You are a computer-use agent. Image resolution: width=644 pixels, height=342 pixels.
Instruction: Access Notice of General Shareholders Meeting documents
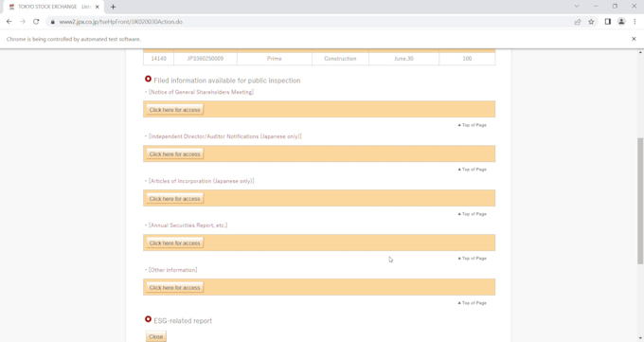174,110
